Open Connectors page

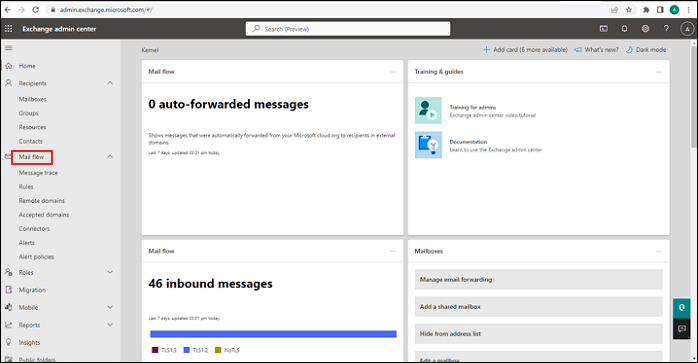34,228
